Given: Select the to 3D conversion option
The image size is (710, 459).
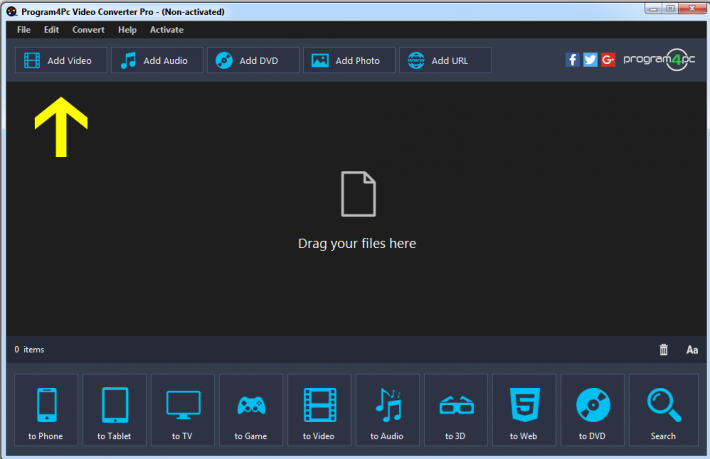Looking at the screenshot, I should [456, 410].
